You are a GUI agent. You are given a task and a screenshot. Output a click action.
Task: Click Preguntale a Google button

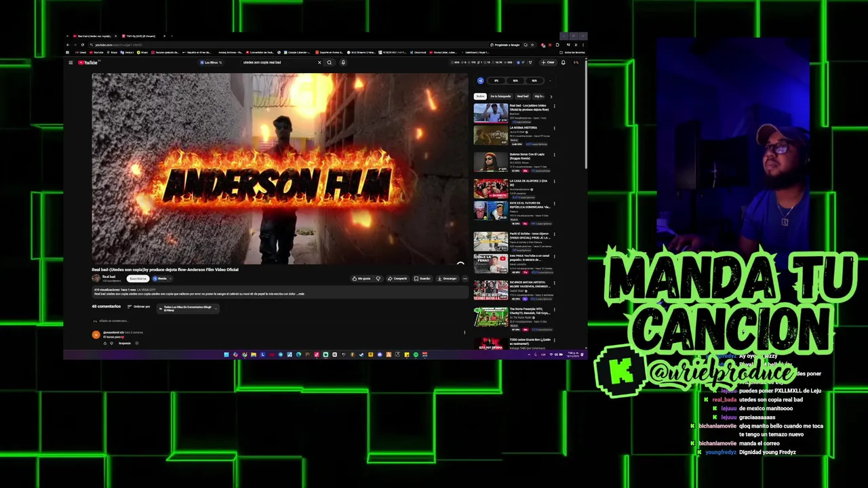(x=505, y=45)
